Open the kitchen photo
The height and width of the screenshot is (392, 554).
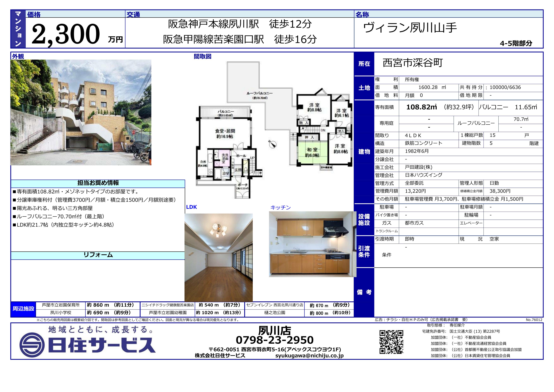pyautogui.click(x=312, y=244)
